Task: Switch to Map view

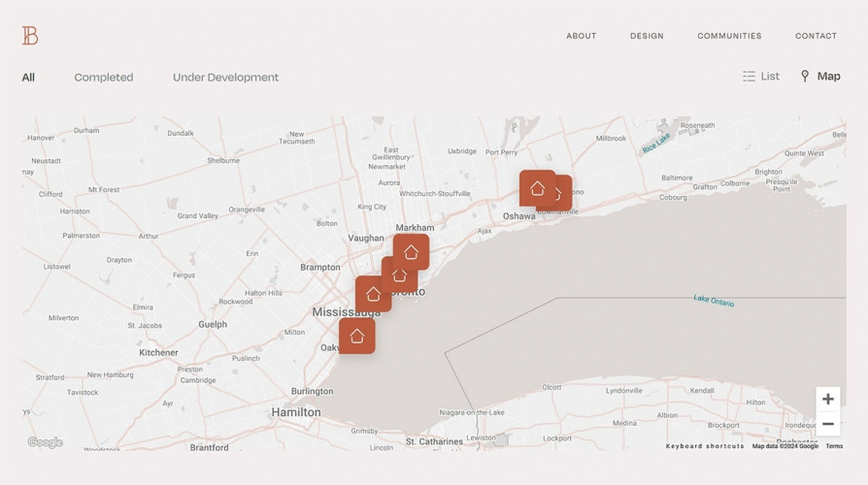Action: 820,77
